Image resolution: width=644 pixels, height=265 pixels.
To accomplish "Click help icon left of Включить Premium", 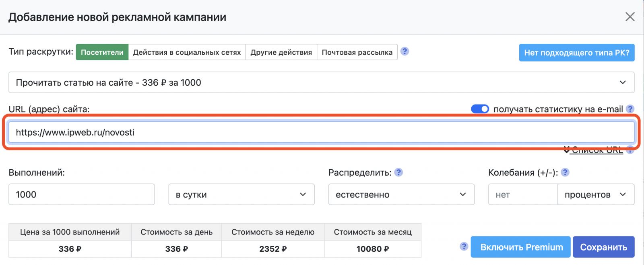I will pos(464,247).
